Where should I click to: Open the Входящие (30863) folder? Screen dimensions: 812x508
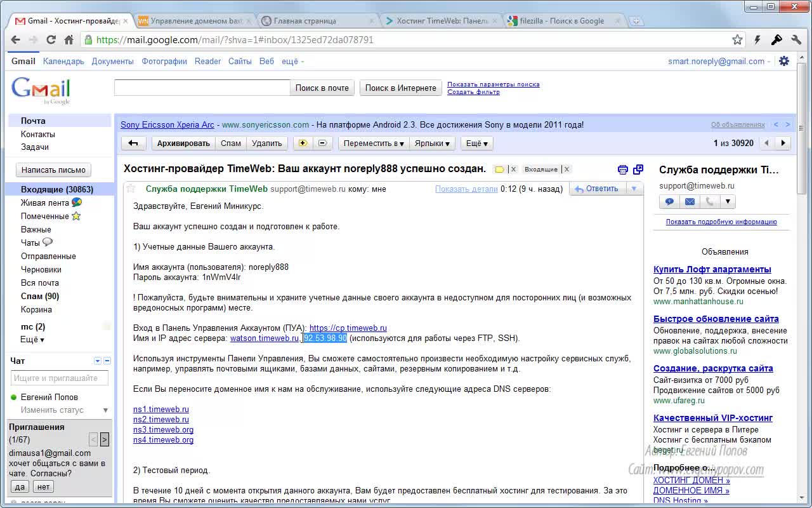57,190
